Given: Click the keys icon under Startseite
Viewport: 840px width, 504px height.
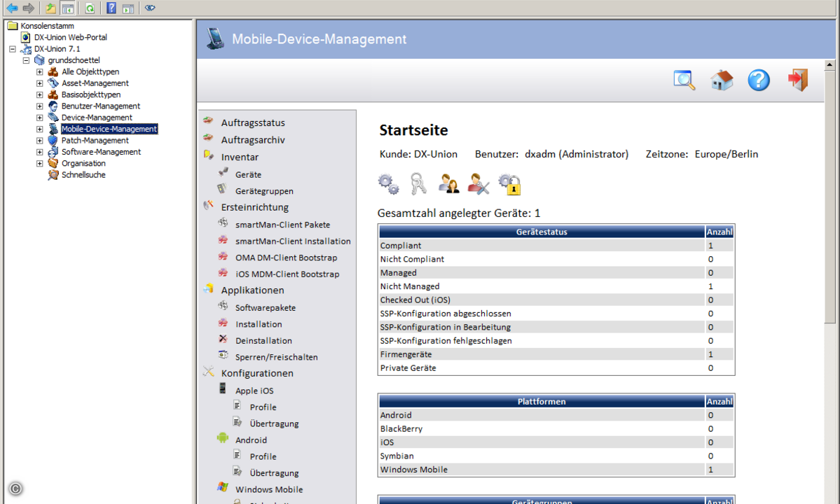Looking at the screenshot, I should pyautogui.click(x=418, y=184).
